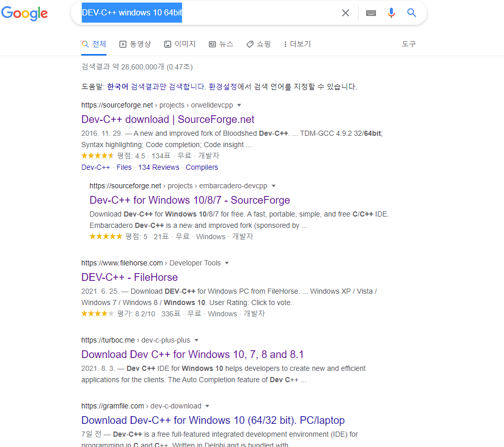Click the 평점: 5 · 21표 rating text

tap(147, 237)
